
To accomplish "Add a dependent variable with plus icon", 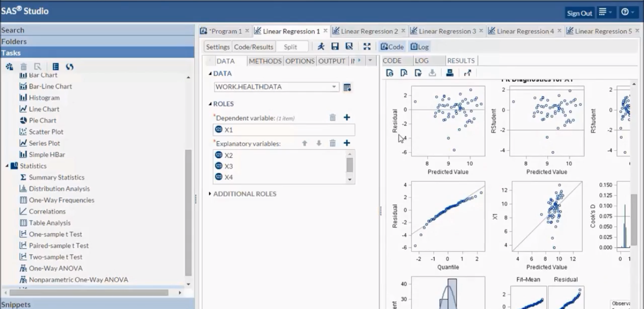I will point(347,117).
